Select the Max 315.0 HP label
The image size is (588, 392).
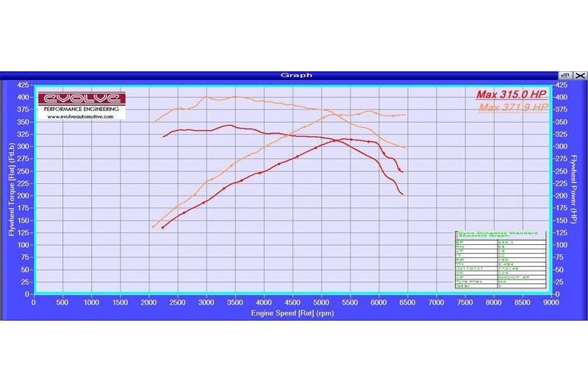(x=511, y=94)
